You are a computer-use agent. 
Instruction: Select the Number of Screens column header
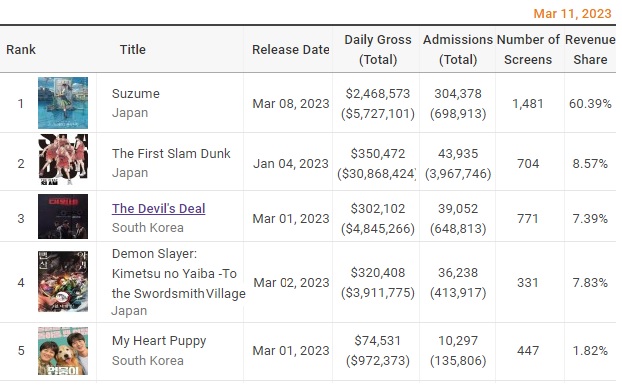[528, 50]
